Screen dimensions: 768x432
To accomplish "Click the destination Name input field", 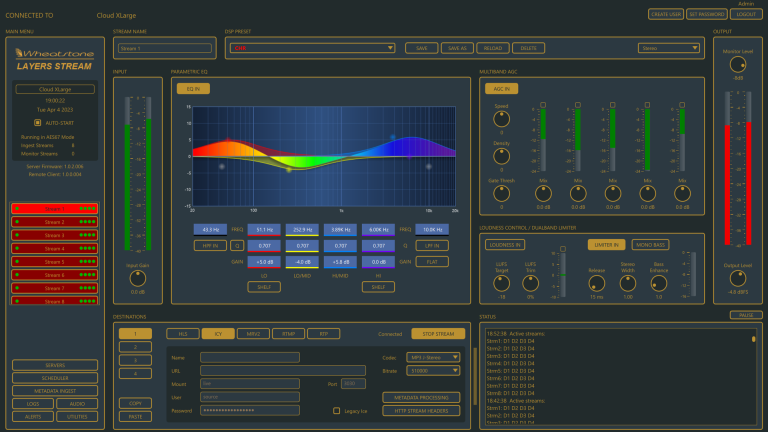I will tap(249, 357).
